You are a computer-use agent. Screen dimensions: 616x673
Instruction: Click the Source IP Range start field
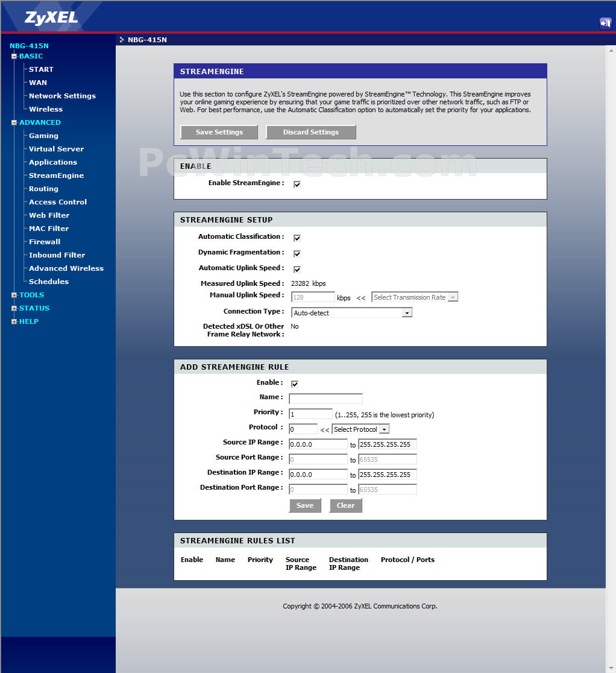[x=318, y=444]
